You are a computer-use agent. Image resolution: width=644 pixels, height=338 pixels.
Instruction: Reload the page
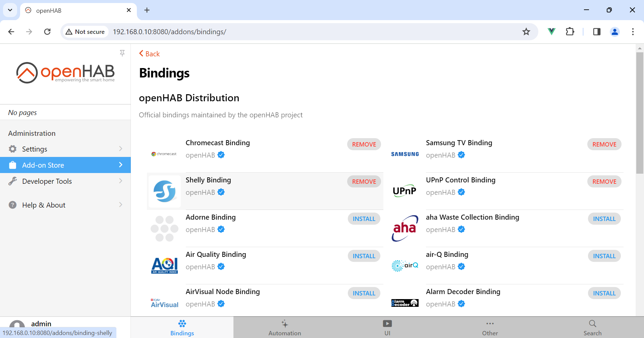click(x=47, y=32)
